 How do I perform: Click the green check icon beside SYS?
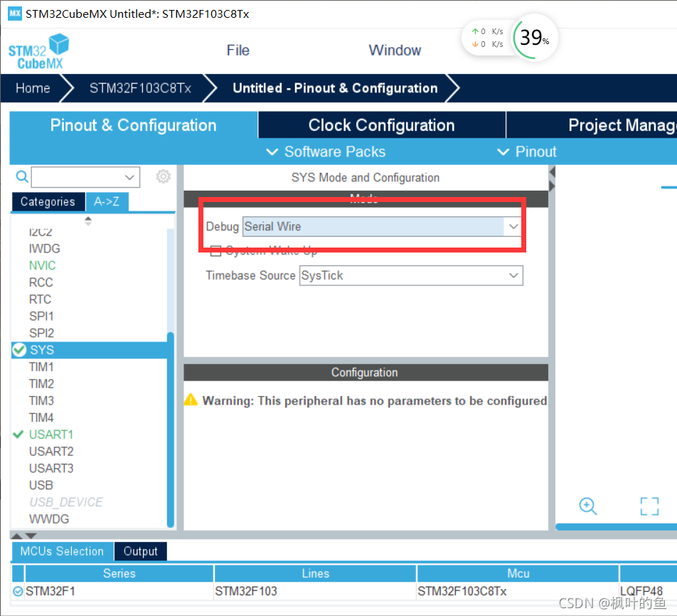[x=19, y=350]
